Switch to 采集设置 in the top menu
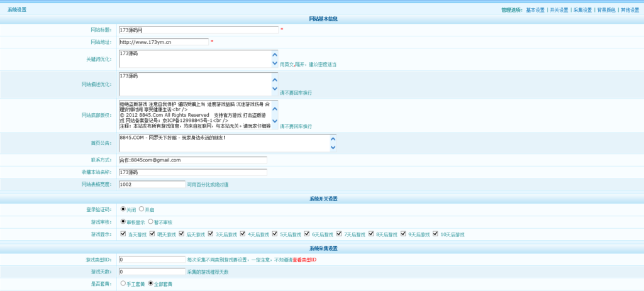Viewport: 644px width, 291px height. (x=582, y=10)
